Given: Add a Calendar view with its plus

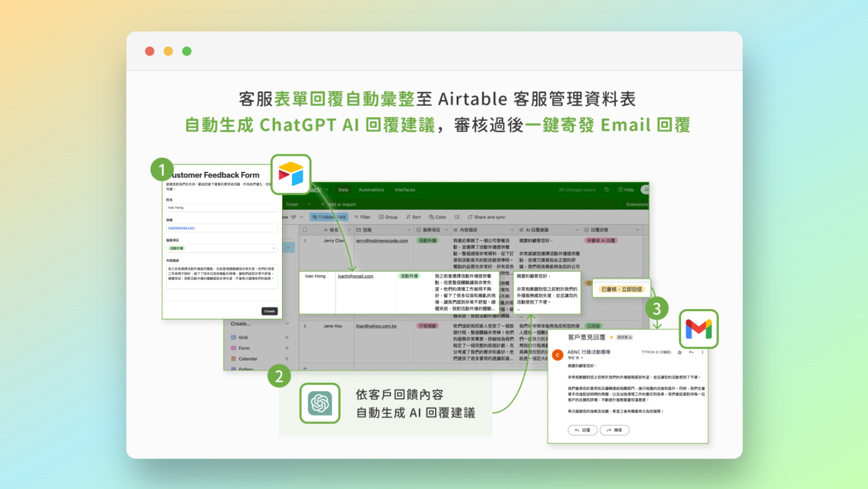Looking at the screenshot, I should [287, 358].
